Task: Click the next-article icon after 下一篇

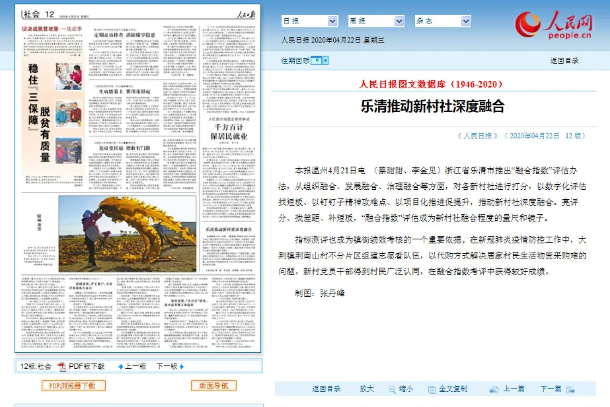Action: click(x=570, y=389)
